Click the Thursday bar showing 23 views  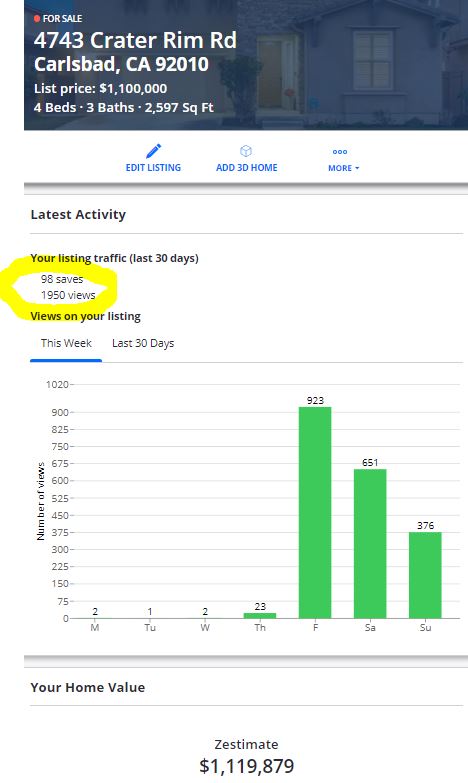260,616
